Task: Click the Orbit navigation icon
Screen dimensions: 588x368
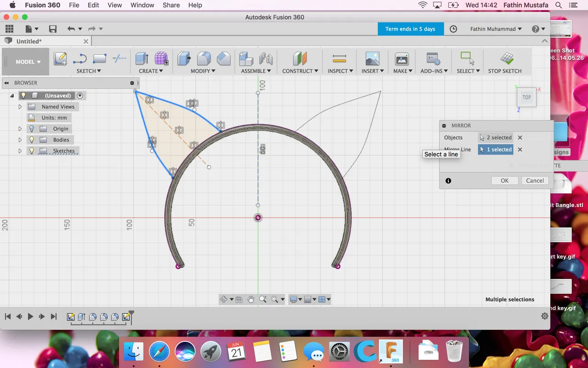Action: (224, 299)
